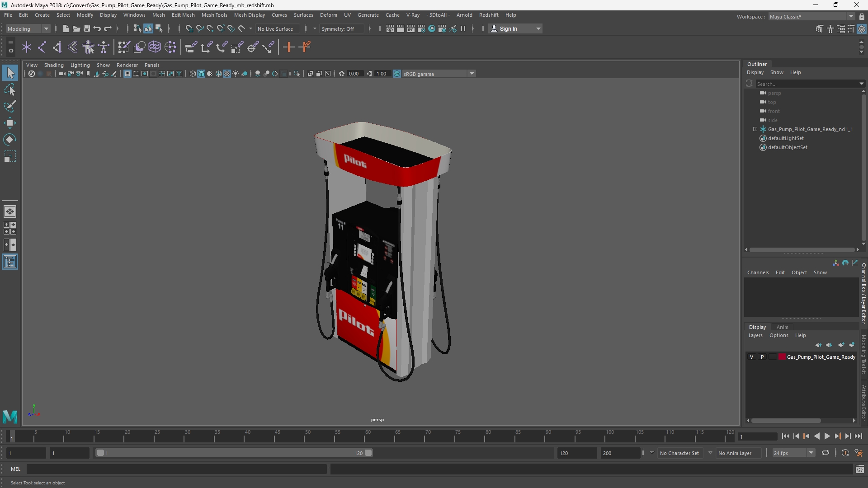Click the MEL command input field
This screenshot has height=488, width=868.
[x=176, y=469]
